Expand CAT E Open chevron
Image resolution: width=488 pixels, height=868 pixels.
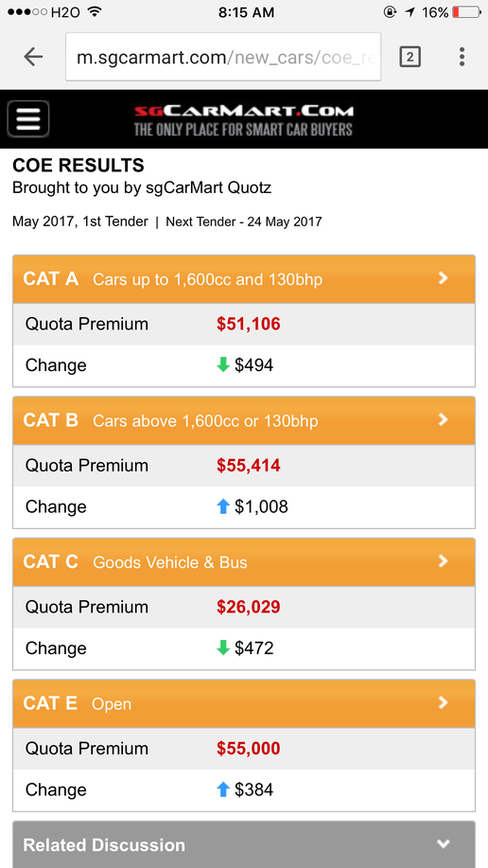click(443, 702)
